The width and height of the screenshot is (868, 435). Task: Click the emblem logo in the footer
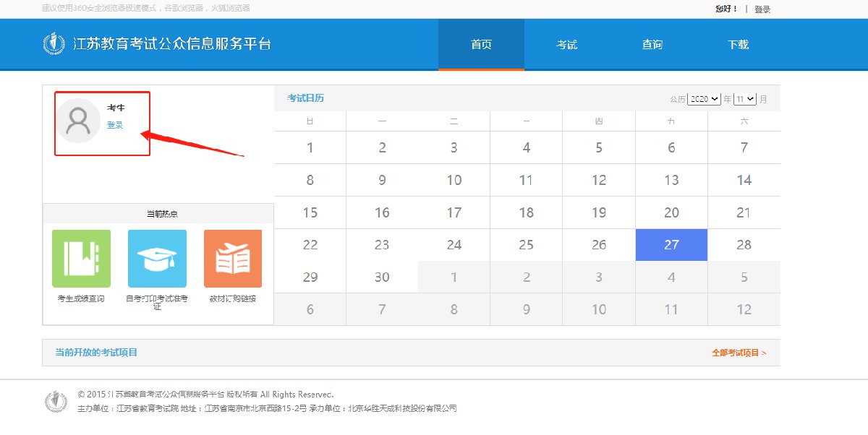tap(56, 402)
